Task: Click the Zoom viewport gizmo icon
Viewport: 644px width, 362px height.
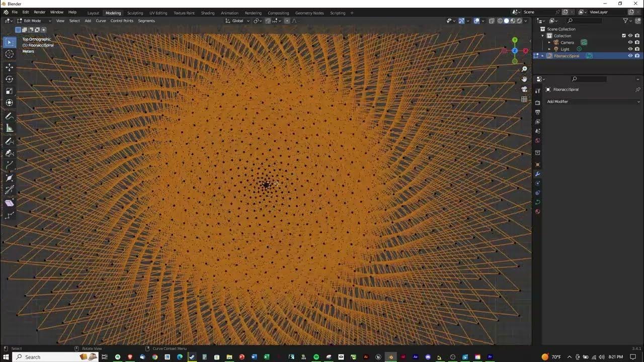Action: click(x=524, y=69)
